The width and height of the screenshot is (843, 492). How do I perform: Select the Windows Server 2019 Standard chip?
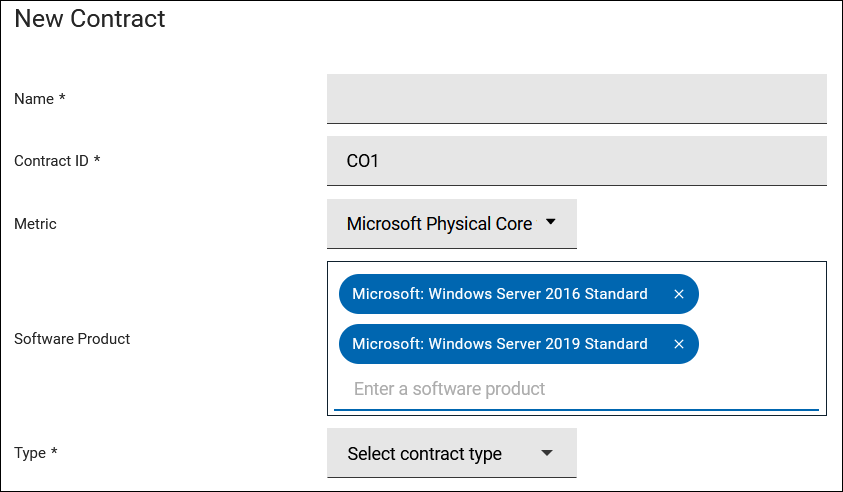500,344
